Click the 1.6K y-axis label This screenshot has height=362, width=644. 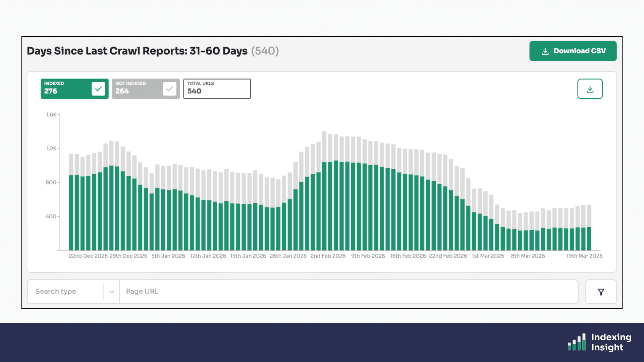pos(51,115)
